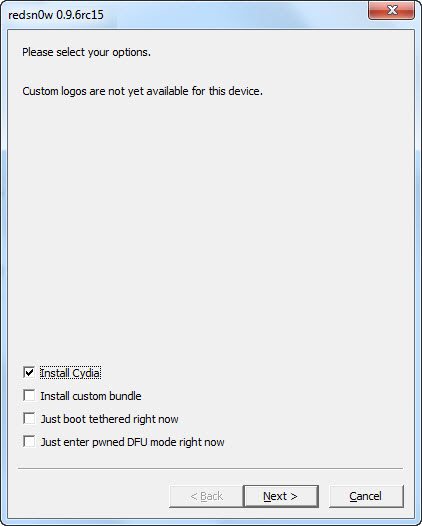Click 'Just enter pwned DFU mode right now' label

(x=133, y=442)
